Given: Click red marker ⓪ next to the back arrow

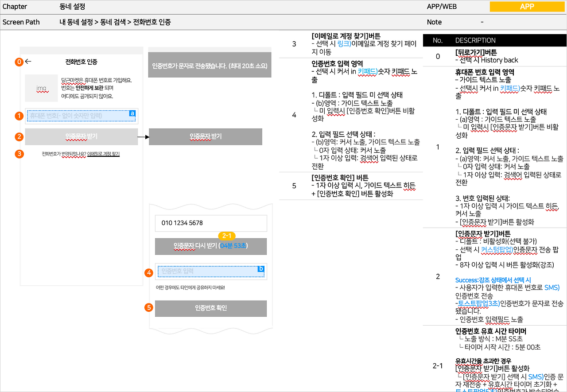Looking at the screenshot, I should click(x=19, y=62).
